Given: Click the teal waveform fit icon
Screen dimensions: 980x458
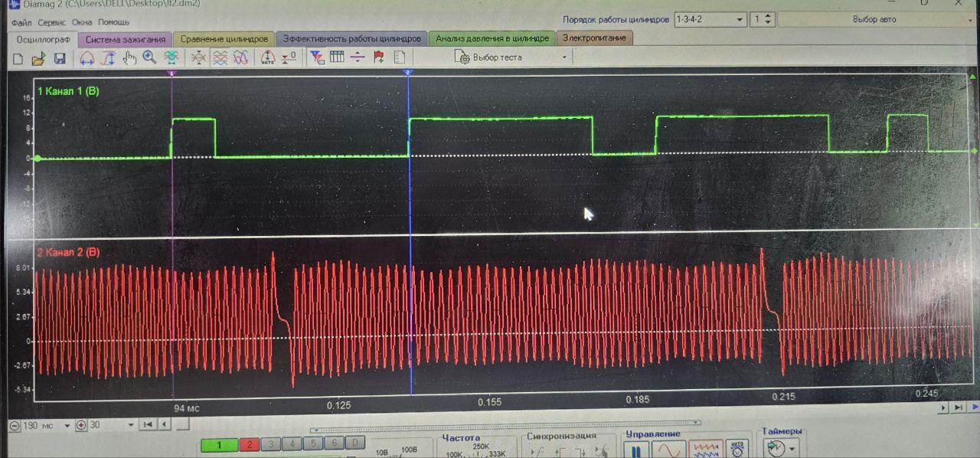Looking at the screenshot, I should 171,57.
